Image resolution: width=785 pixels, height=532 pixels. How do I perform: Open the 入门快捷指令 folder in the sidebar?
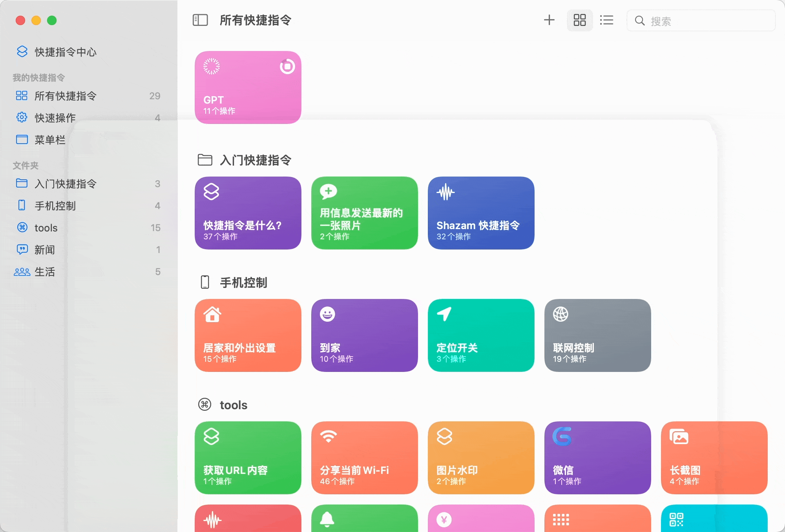tap(65, 183)
